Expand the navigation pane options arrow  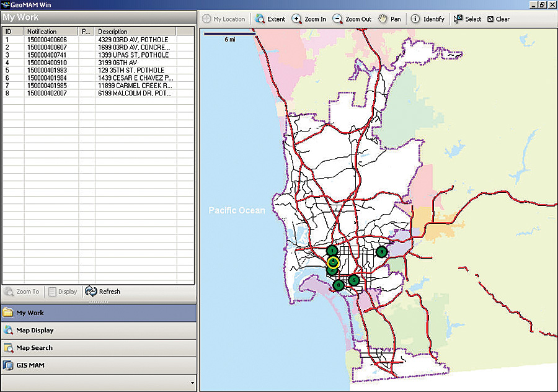tap(192, 383)
